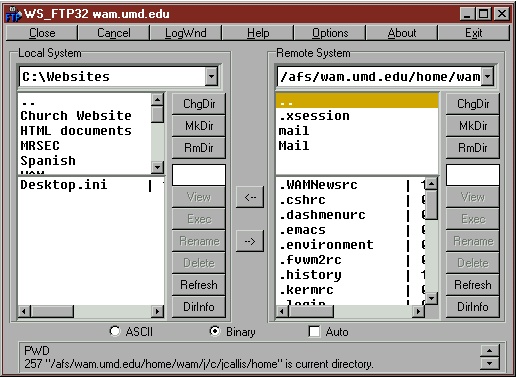Click the local ChgDir button
Viewport: 516px width, 378px height.
[199, 104]
